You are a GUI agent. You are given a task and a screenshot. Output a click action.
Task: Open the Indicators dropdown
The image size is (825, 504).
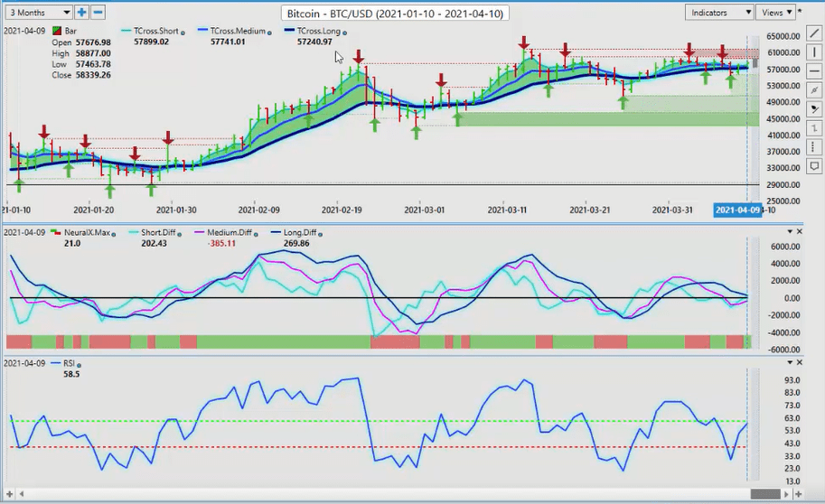719,12
